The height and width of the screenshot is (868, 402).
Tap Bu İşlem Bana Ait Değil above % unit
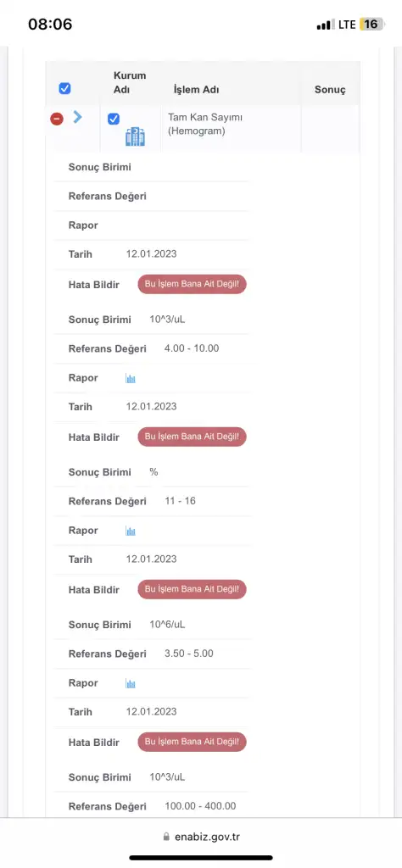[193, 437]
